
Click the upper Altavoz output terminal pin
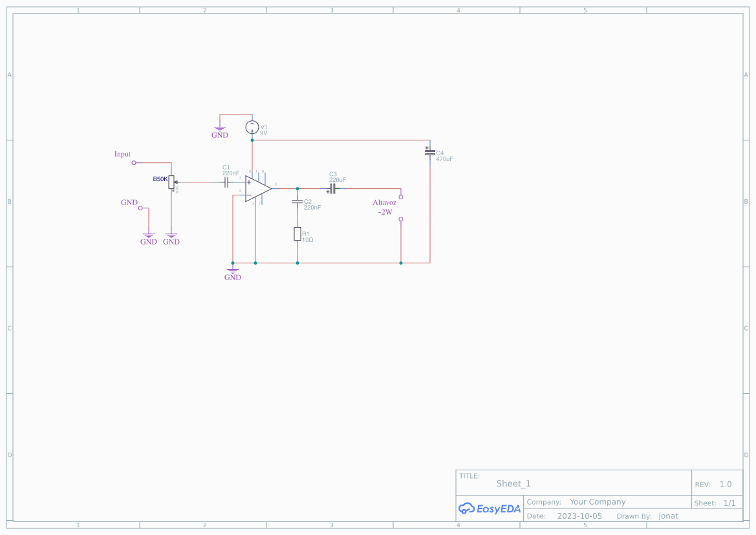pyautogui.click(x=401, y=195)
